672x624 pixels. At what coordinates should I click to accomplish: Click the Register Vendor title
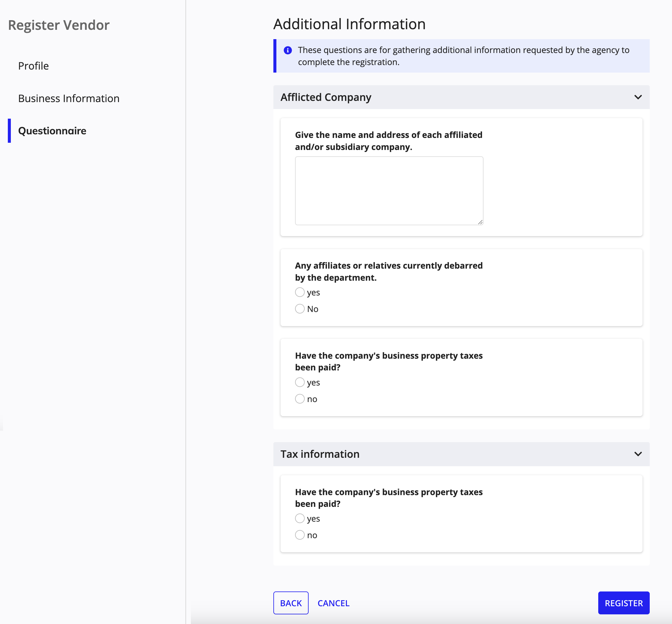[59, 25]
